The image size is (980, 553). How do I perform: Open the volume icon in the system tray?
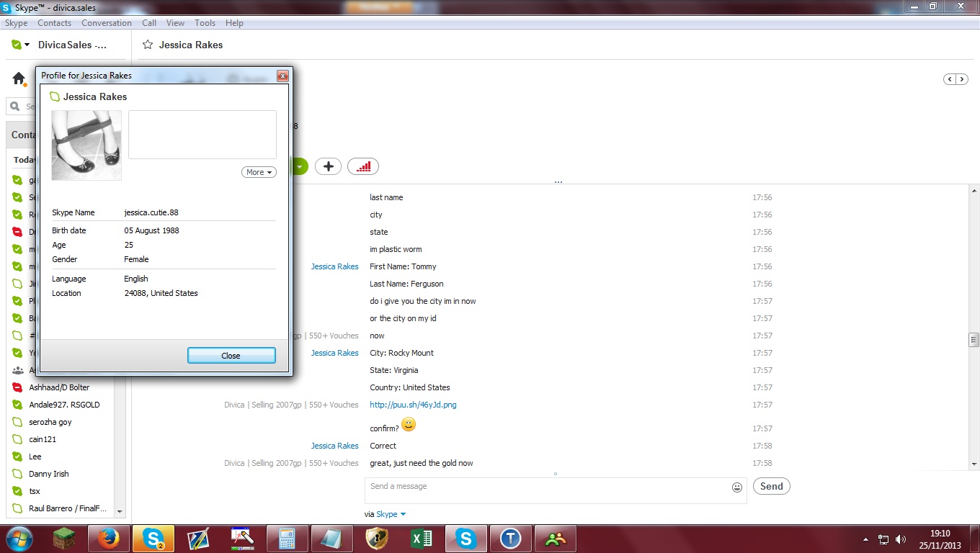pos(901,539)
